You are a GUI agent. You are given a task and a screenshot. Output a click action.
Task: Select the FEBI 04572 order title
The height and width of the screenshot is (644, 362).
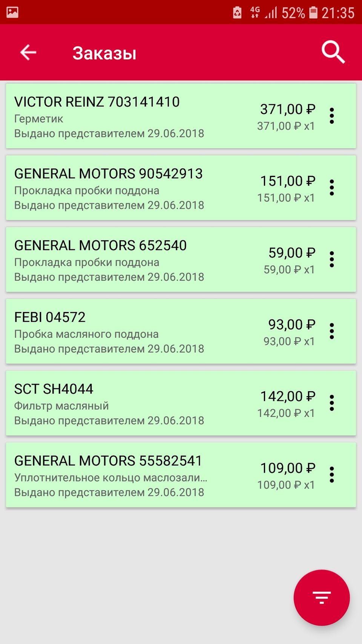point(50,317)
